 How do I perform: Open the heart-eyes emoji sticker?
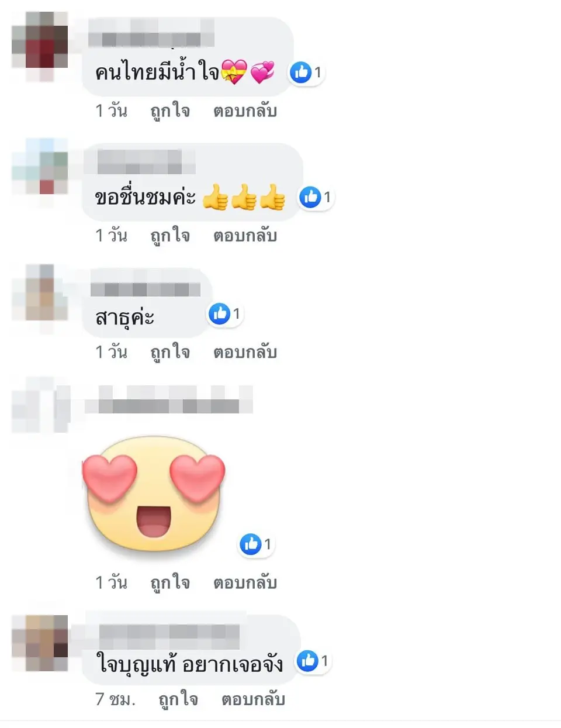click(154, 495)
